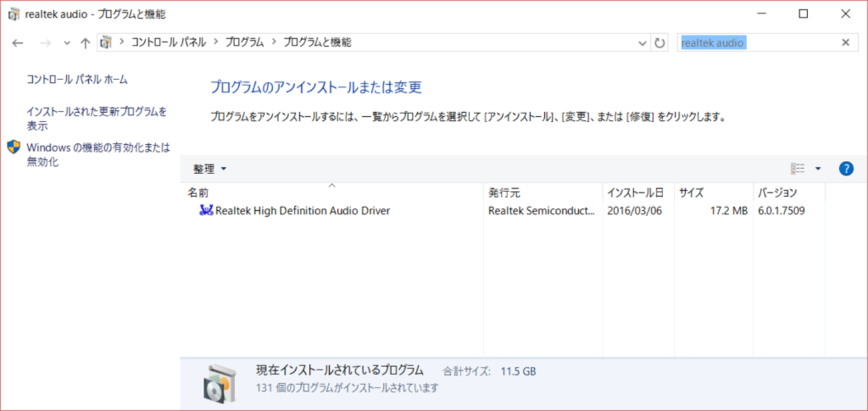Open プログラム breadcrumb segment
Screen dimensions: 868x411
click(244, 42)
